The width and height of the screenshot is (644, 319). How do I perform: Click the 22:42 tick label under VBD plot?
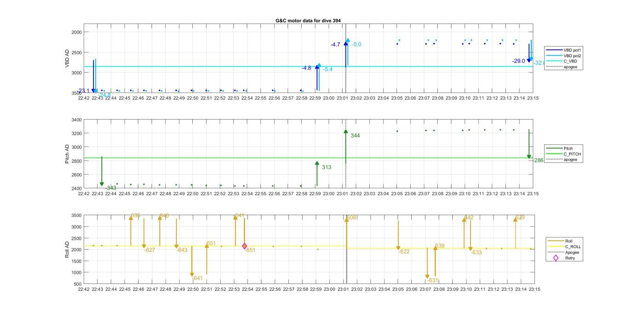pos(84,98)
